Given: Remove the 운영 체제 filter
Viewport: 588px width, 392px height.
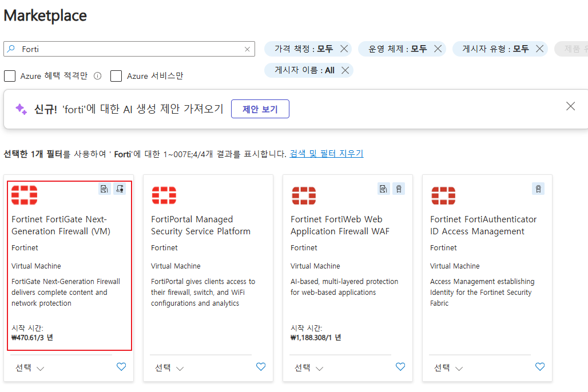Looking at the screenshot, I should (438, 49).
